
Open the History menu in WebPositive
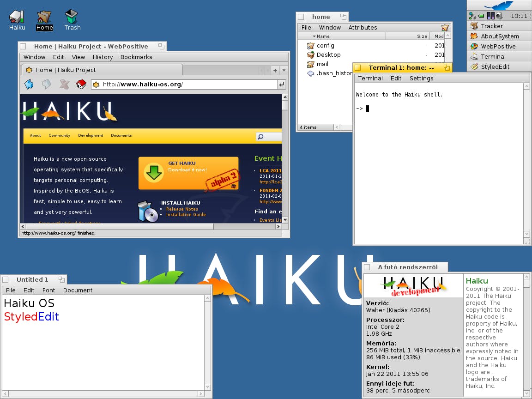[x=103, y=57]
